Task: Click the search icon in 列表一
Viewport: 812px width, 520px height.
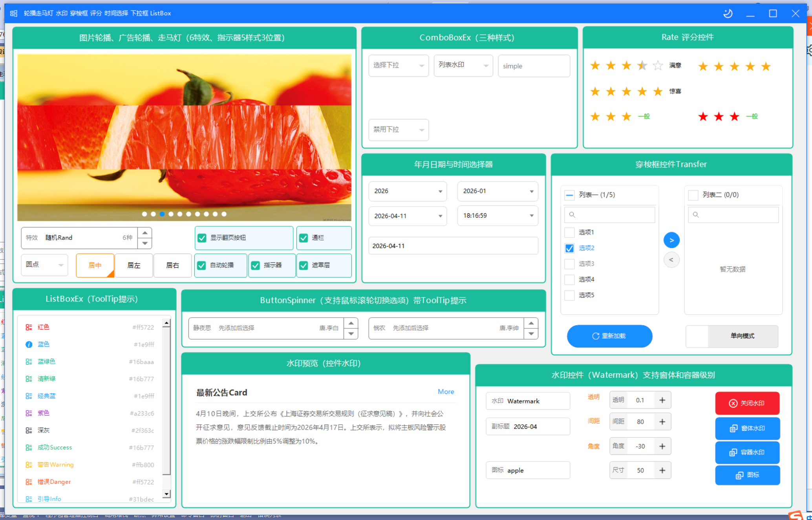Action: coord(572,215)
